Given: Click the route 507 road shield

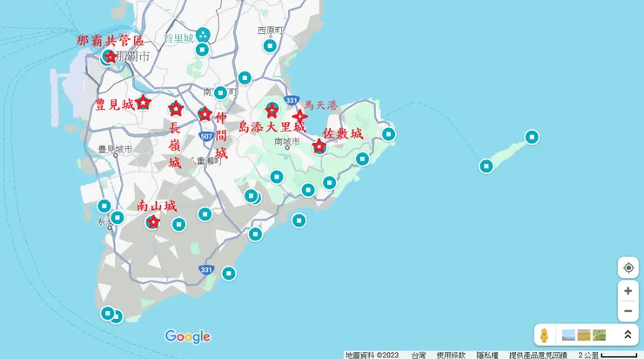Looking at the screenshot, I should [x=205, y=137].
